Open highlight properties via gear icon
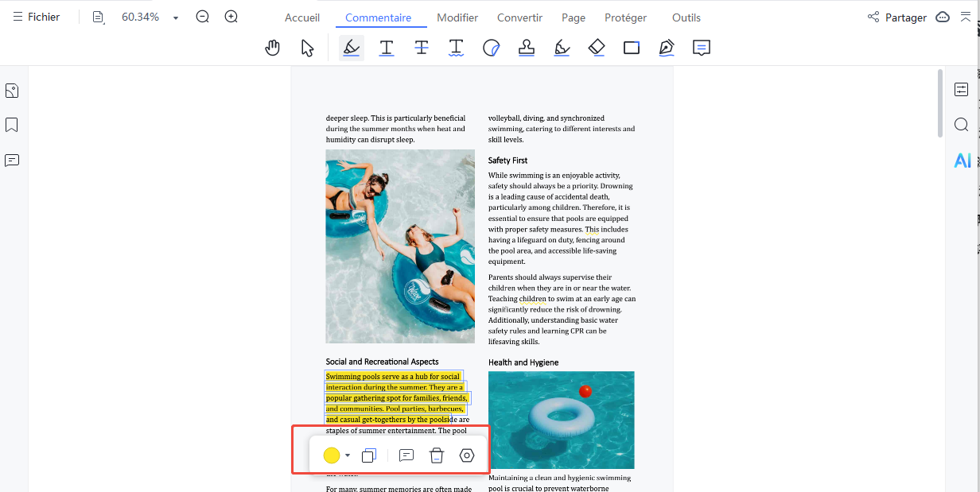980x492 pixels. pyautogui.click(x=466, y=455)
